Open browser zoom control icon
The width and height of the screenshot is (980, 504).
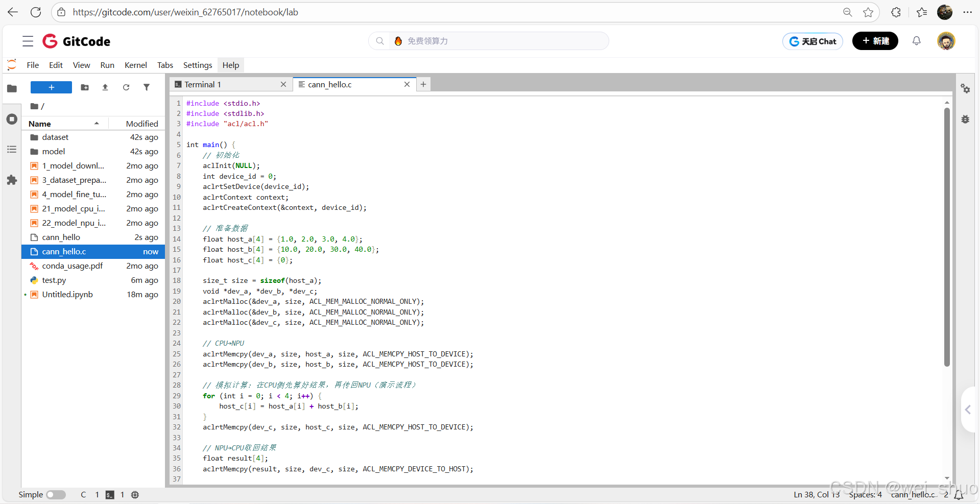(x=848, y=12)
